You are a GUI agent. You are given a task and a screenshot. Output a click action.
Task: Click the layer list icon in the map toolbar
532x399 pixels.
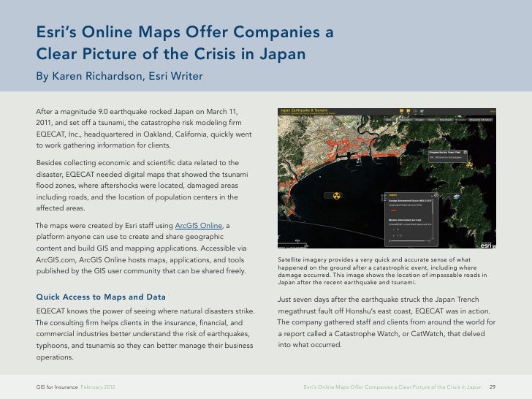click(415, 111)
